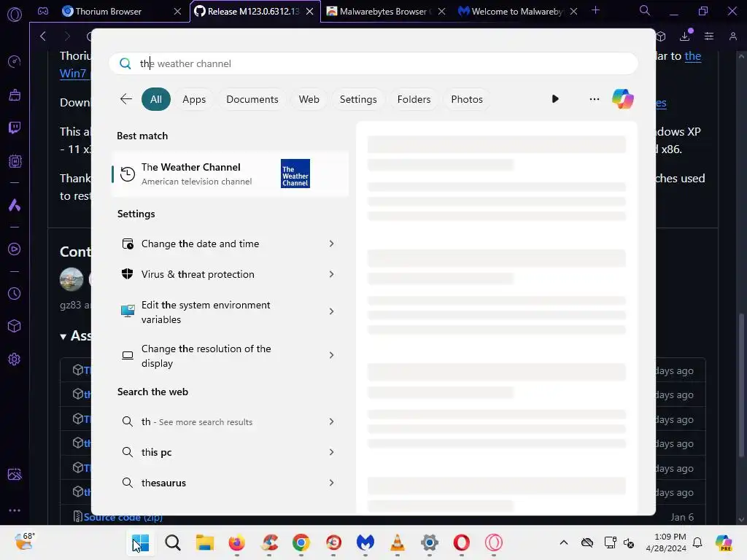747x560 pixels.
Task: Click the Windows Start button
Action: tap(141, 542)
